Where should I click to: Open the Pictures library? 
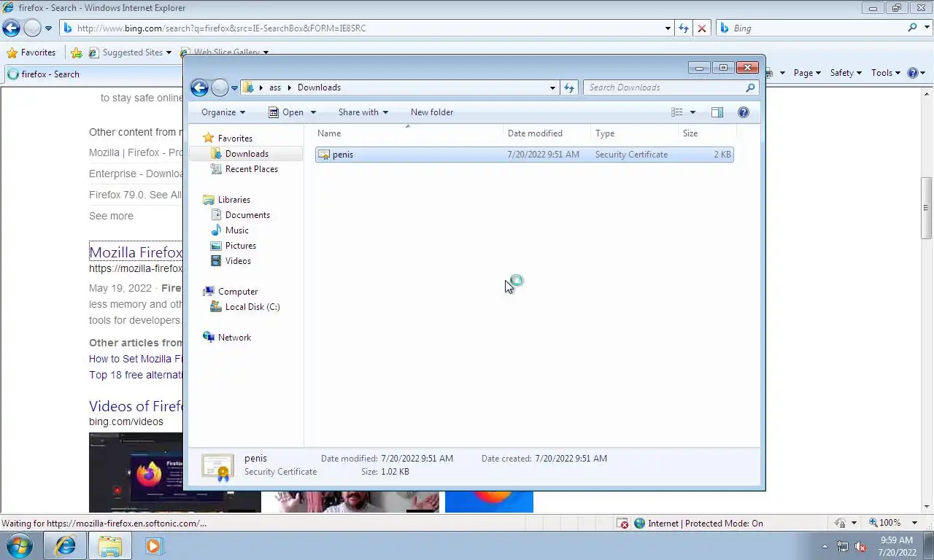click(x=240, y=246)
